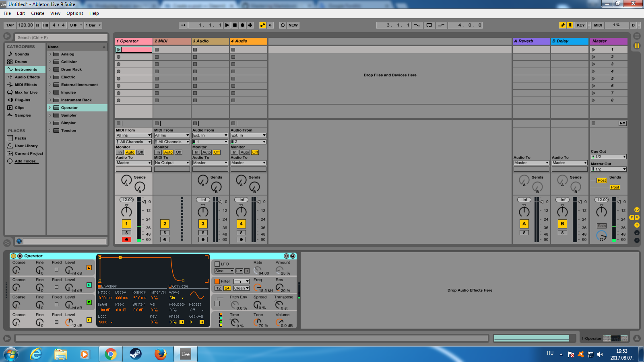The height and width of the screenshot is (362, 644).
Task: Click the Session Record circle button
Action: (x=283, y=25)
